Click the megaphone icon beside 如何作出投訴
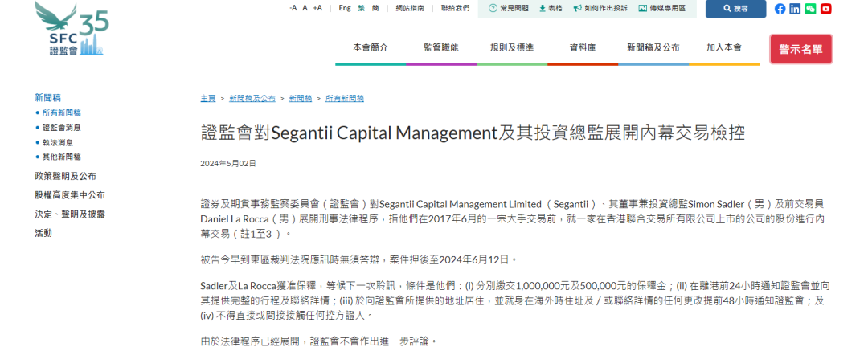 pyautogui.click(x=577, y=8)
